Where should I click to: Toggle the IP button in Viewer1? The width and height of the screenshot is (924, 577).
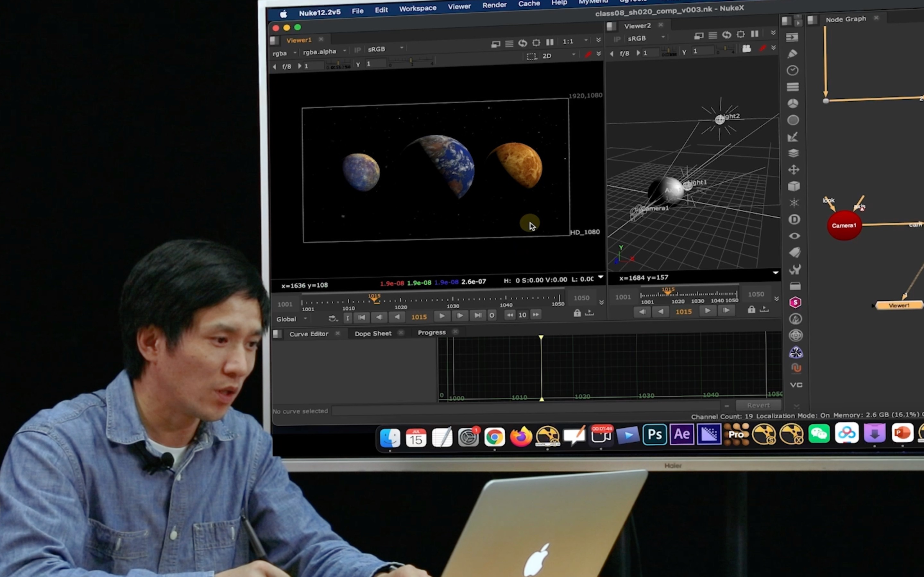pos(357,50)
